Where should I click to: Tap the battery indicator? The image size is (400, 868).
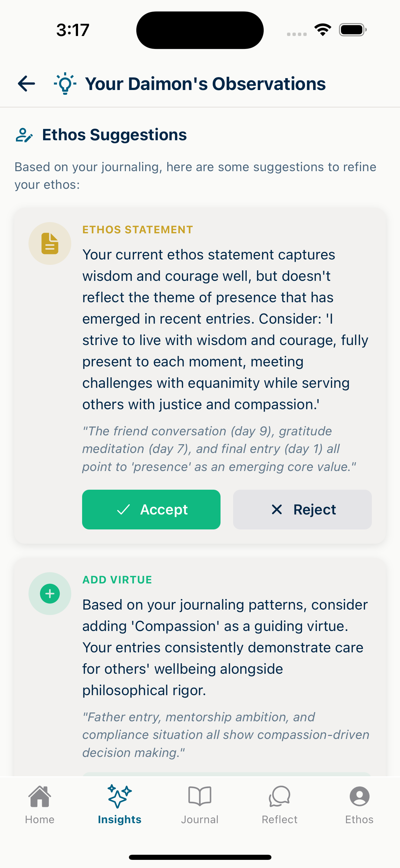coord(352,30)
